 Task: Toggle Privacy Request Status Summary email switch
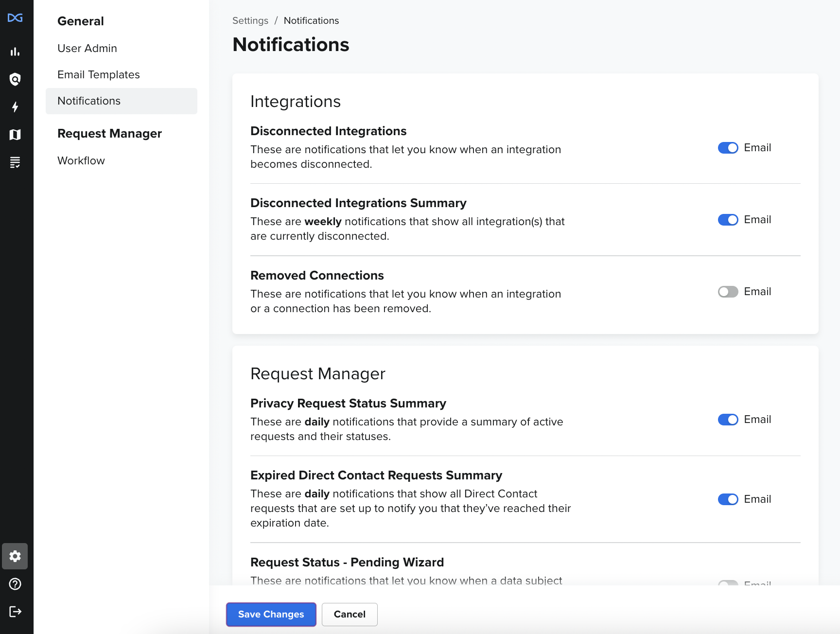click(x=728, y=420)
